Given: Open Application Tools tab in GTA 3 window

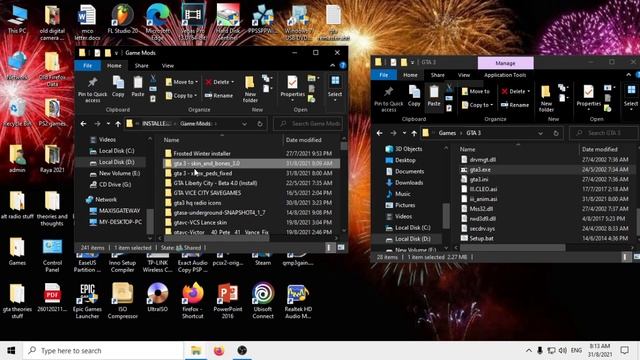Looking at the screenshot, I should [x=505, y=75].
